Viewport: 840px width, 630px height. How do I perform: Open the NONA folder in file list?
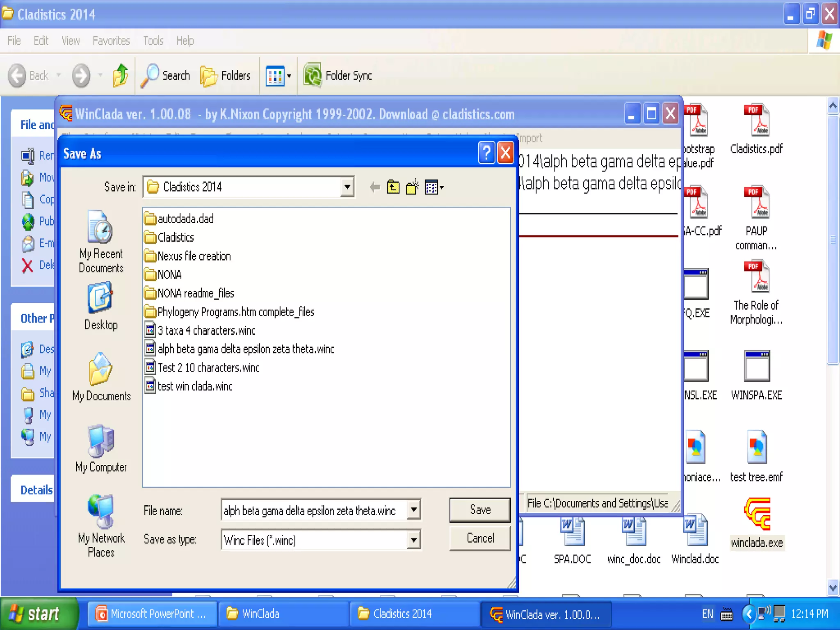click(x=169, y=274)
